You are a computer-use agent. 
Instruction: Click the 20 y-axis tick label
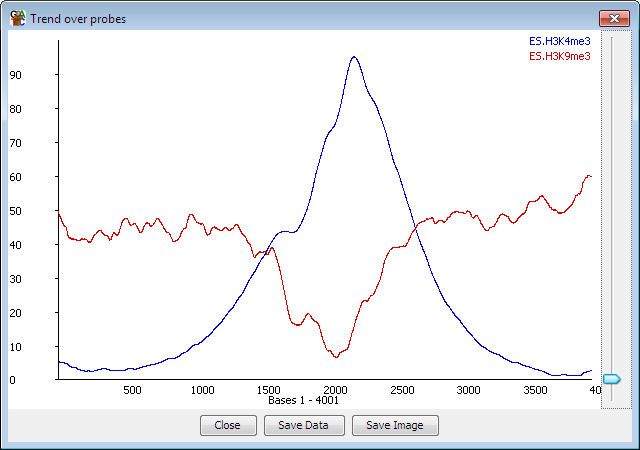click(x=16, y=313)
